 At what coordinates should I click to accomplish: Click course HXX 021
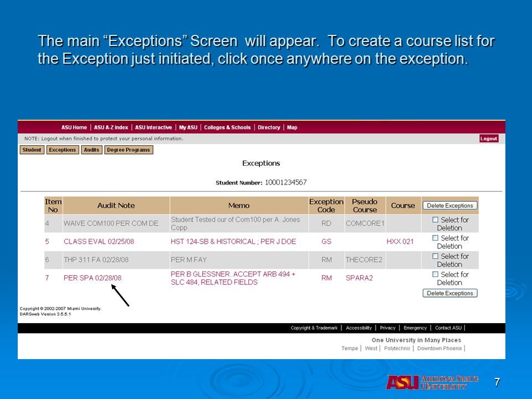click(400, 242)
